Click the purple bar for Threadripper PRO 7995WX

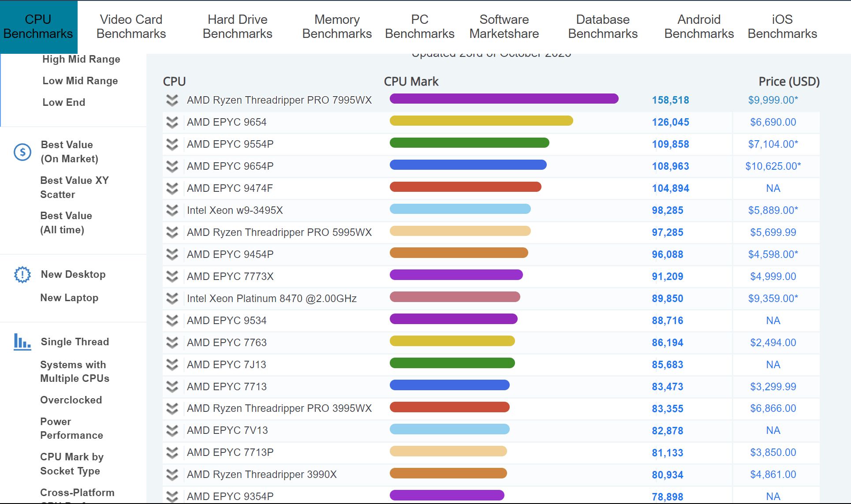coord(504,99)
